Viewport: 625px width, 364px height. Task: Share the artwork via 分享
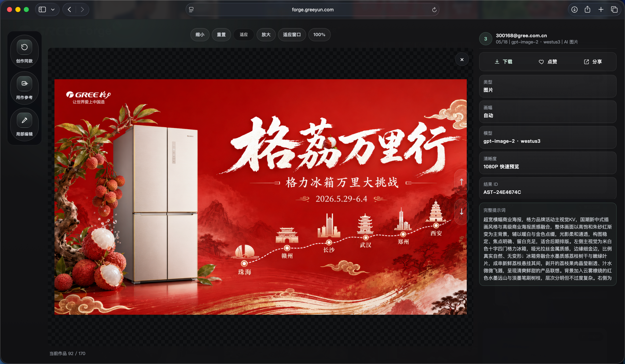(x=593, y=62)
